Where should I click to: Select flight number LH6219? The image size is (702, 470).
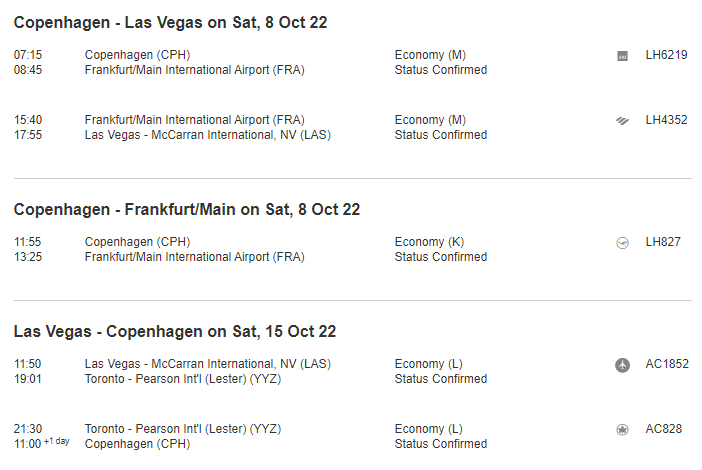666,55
